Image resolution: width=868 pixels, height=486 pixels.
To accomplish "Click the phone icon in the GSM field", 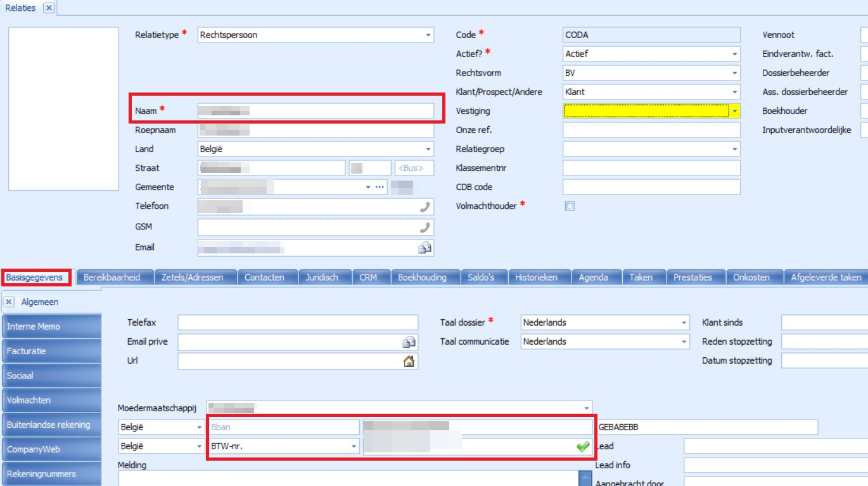I will pyautogui.click(x=425, y=227).
